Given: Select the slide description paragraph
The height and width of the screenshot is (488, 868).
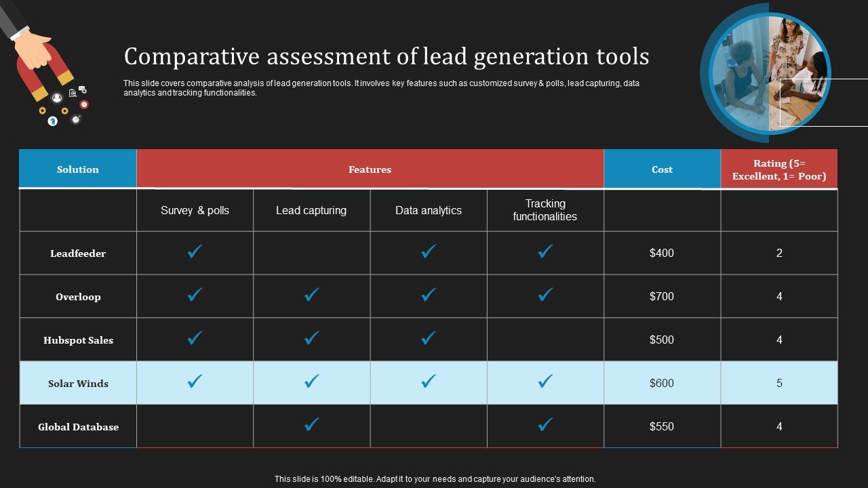Looking at the screenshot, I should [x=381, y=88].
